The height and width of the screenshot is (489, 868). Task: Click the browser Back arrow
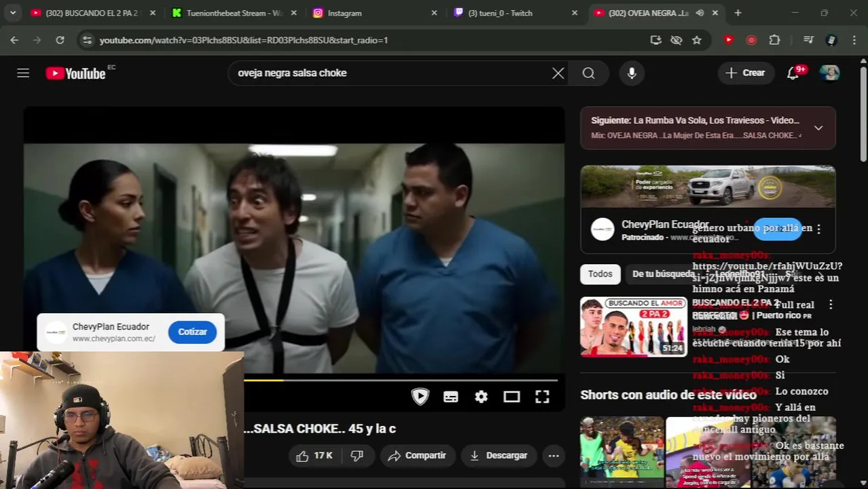point(14,40)
